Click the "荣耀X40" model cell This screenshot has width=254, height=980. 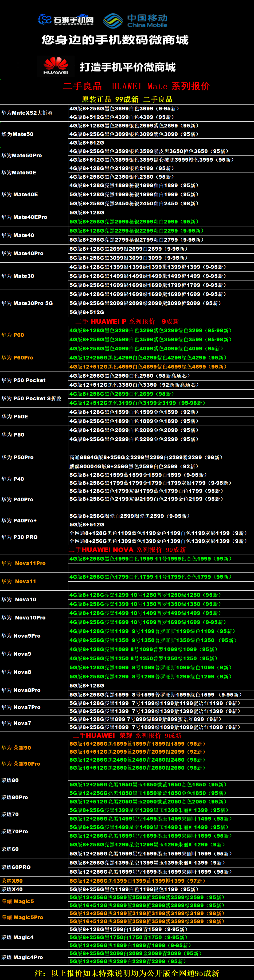click(x=34, y=889)
